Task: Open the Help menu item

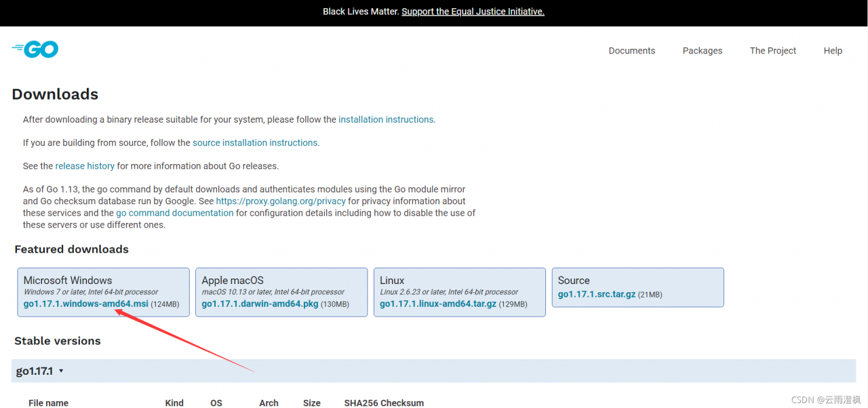Action: (833, 51)
